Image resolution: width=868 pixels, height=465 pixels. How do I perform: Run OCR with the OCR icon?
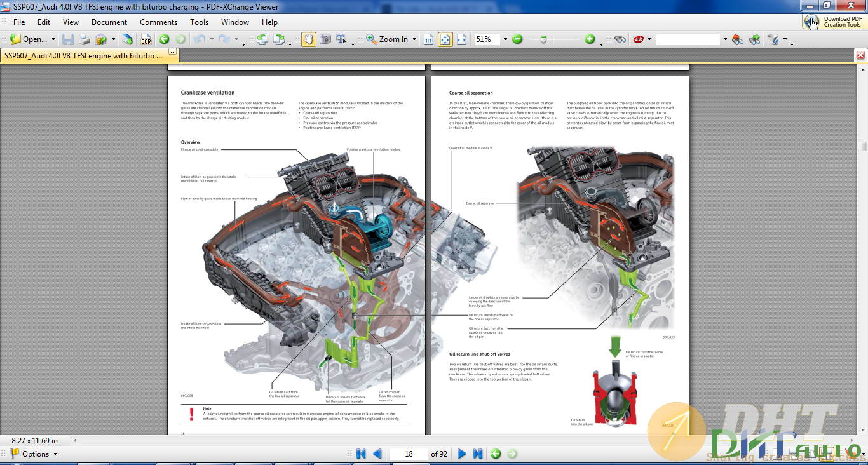coord(146,39)
